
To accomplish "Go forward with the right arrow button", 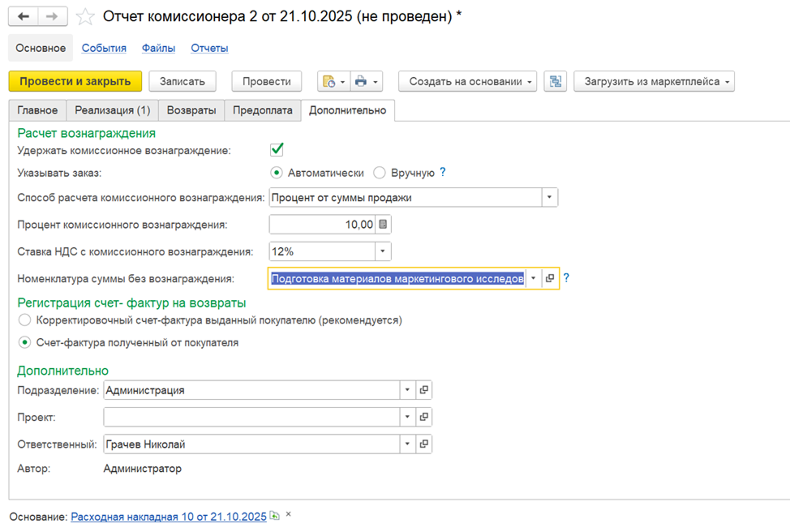I will point(53,16).
